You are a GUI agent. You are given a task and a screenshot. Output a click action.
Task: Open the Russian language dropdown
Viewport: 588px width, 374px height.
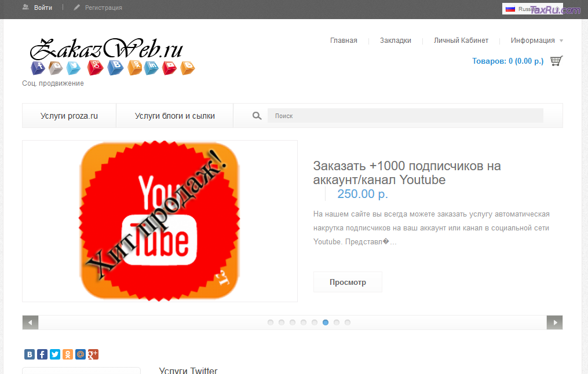pos(523,9)
